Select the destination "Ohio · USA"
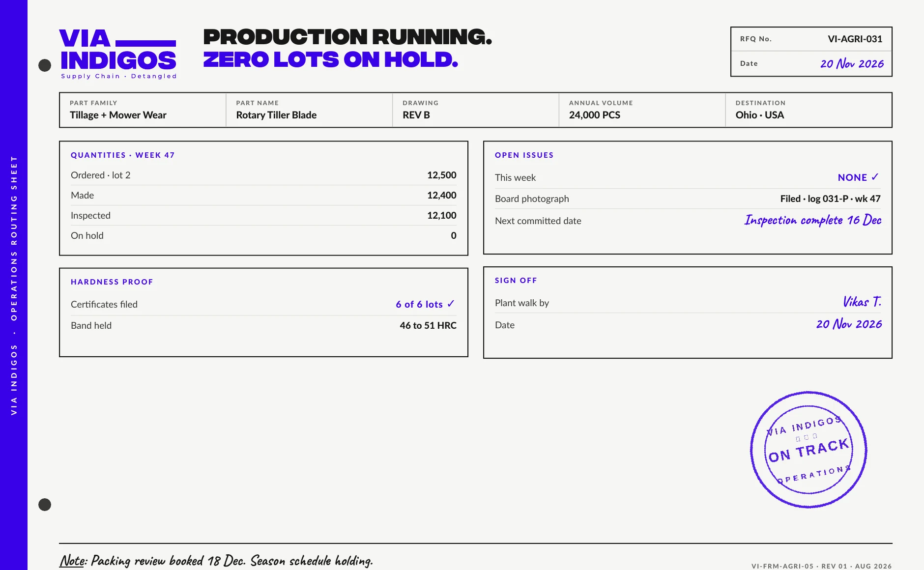 [x=760, y=115]
